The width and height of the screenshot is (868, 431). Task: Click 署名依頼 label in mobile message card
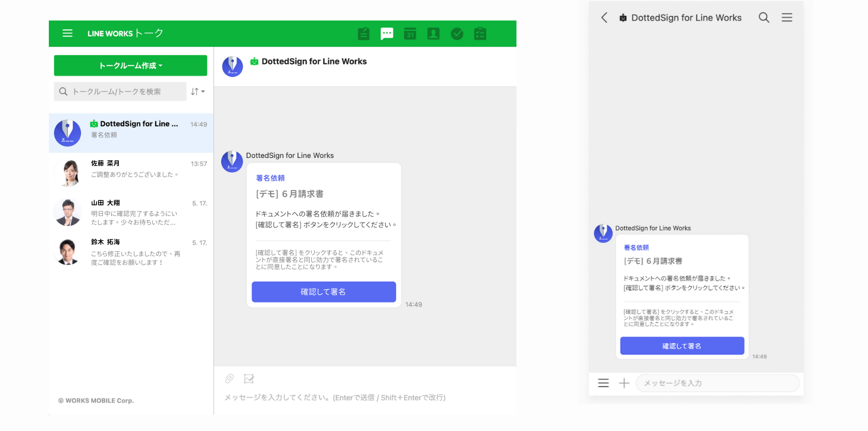636,248
